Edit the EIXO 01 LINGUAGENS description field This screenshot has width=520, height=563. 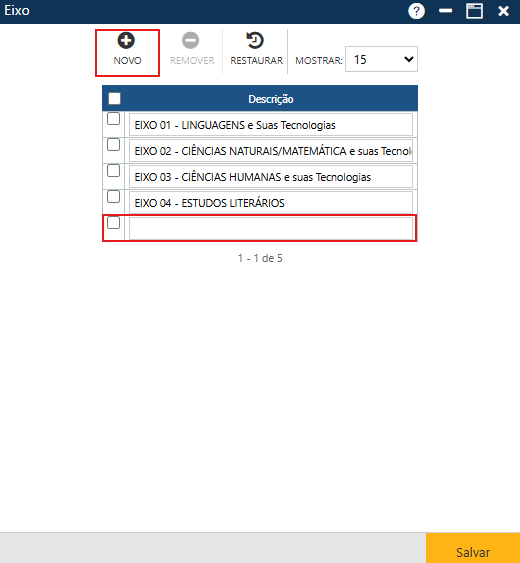click(x=271, y=125)
